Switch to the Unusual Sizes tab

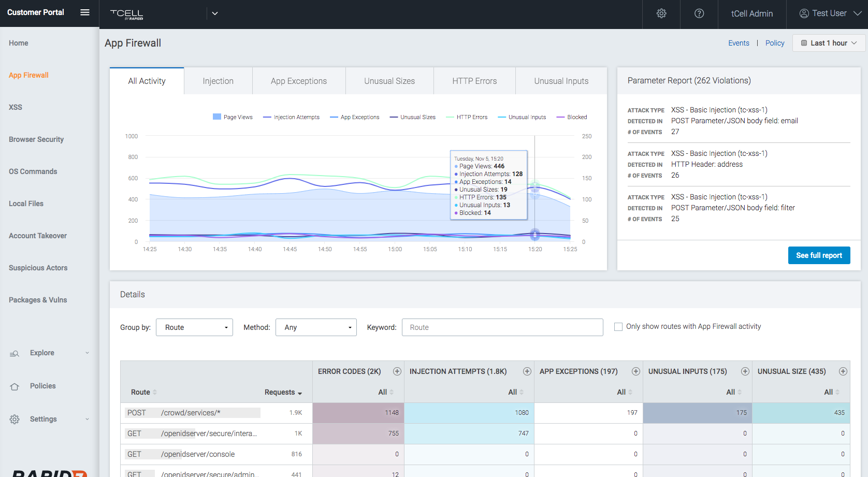coord(389,81)
